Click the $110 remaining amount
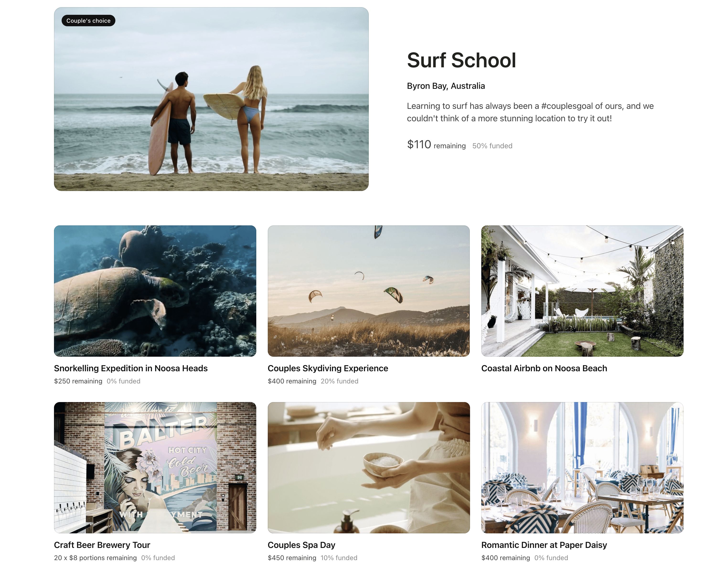 coord(436,145)
